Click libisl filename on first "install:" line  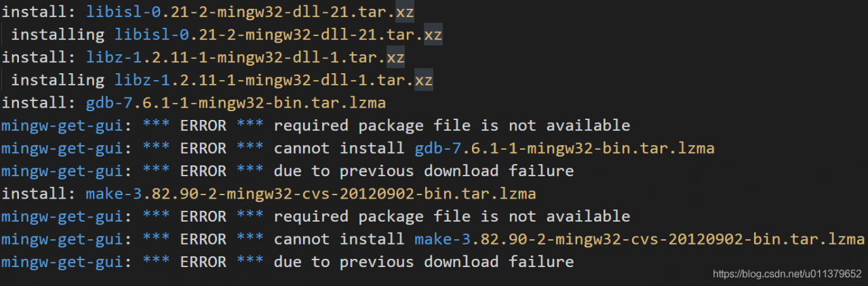coord(250,12)
